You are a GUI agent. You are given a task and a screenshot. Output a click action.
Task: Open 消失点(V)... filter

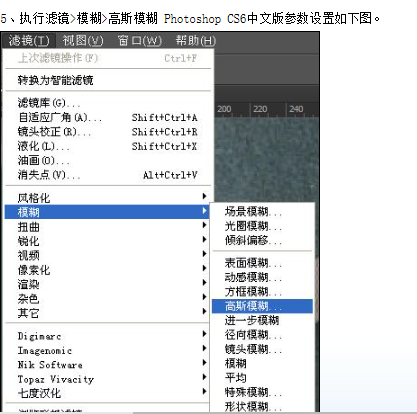108,175
